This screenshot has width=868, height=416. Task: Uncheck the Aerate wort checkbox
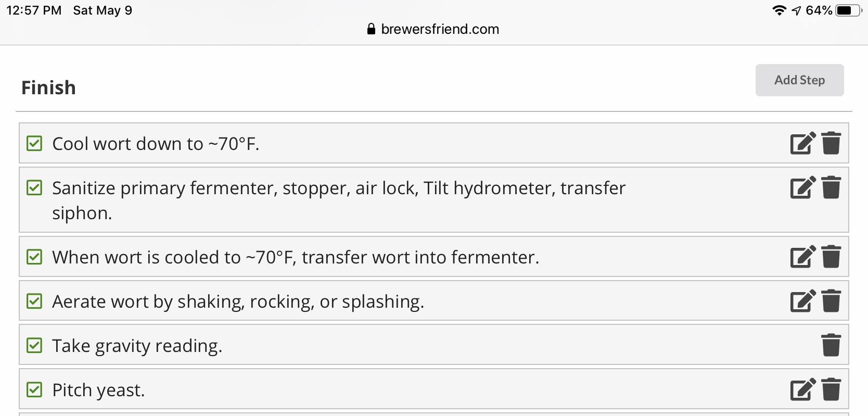tap(34, 301)
